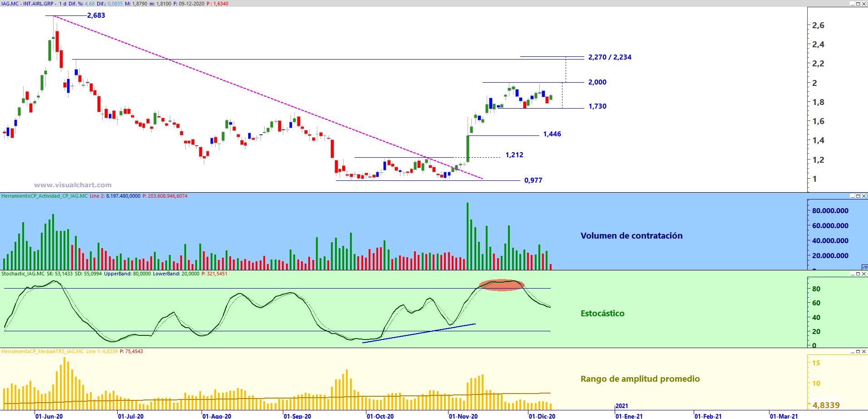The height and width of the screenshot is (419, 868).
Task: Close the Estocástico indicator panel
Action: point(864,274)
